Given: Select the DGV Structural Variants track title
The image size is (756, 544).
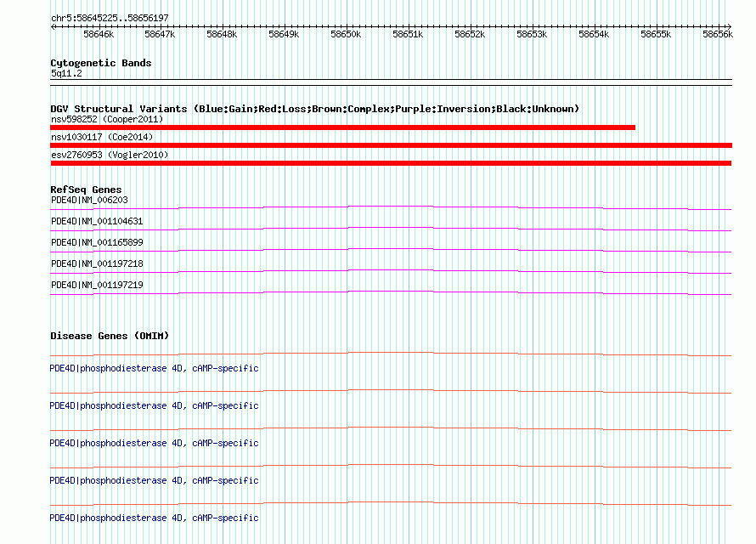Looking at the screenshot, I should click(315, 109).
